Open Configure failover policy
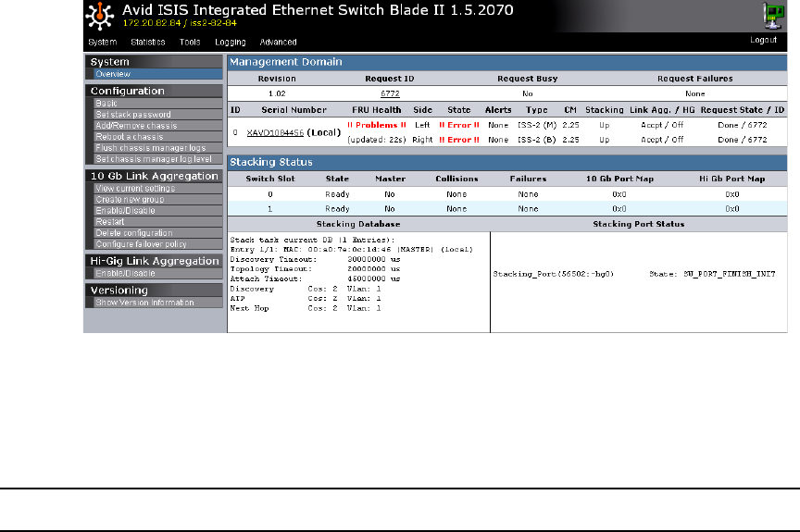 click(x=158, y=244)
